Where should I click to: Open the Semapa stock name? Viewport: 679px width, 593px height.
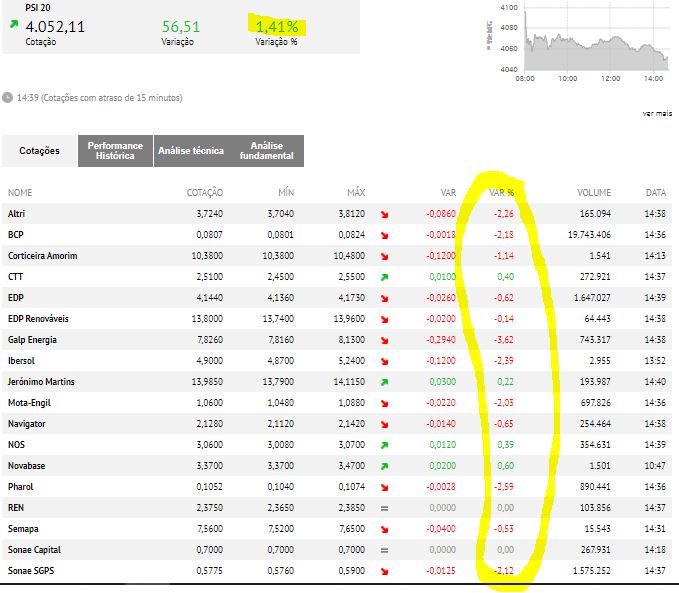(x=23, y=528)
